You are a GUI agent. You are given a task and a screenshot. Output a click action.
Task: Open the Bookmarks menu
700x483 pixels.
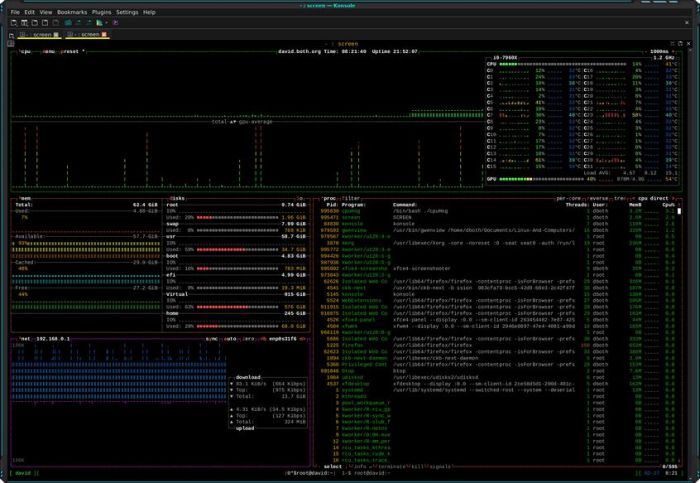[x=74, y=12]
